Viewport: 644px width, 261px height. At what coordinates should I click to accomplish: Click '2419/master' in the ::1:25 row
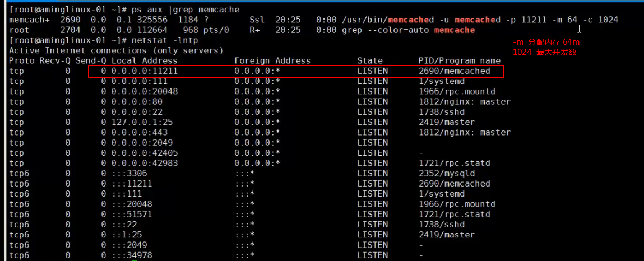(447, 235)
